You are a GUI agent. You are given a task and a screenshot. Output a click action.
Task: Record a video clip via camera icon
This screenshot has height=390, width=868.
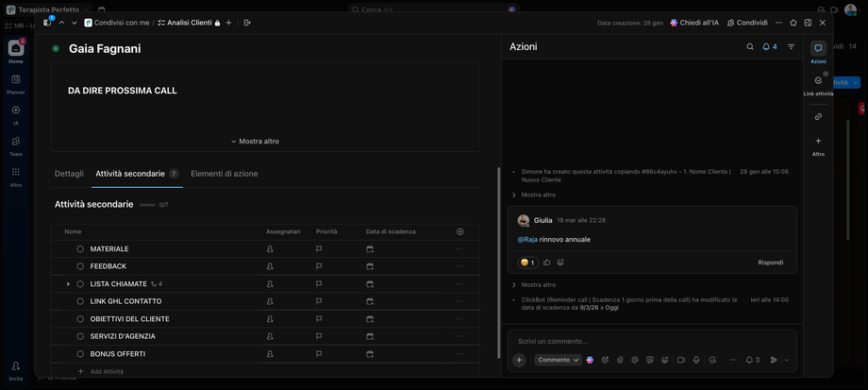(681, 360)
